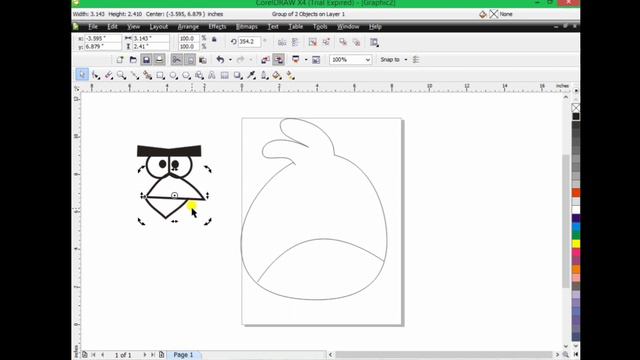Click the Undo arrow icon
The height and width of the screenshot is (360, 640).
pyautogui.click(x=220, y=60)
